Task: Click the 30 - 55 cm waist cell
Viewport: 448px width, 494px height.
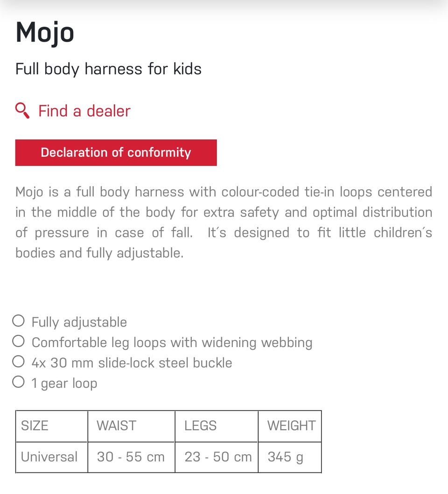Action: point(131,457)
